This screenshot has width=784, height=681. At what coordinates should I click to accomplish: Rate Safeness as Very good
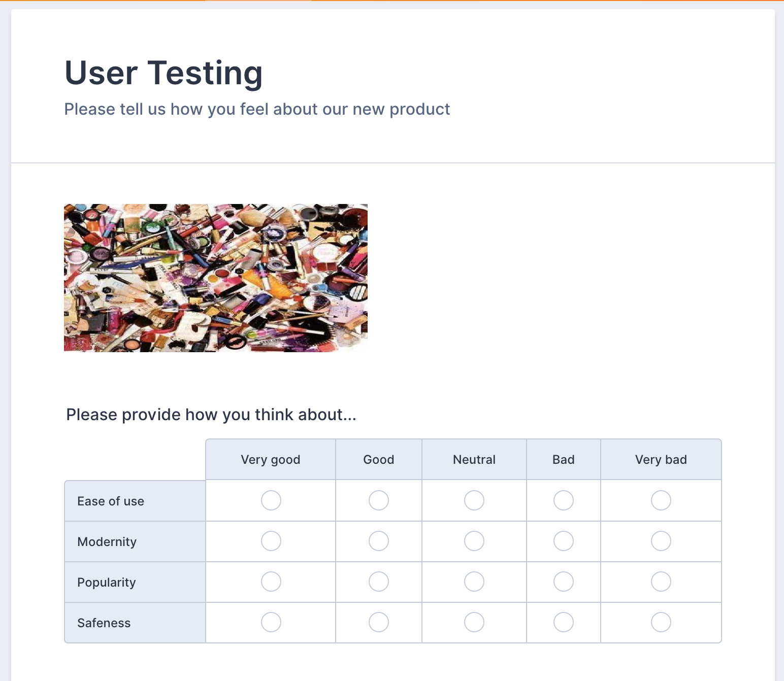271,622
